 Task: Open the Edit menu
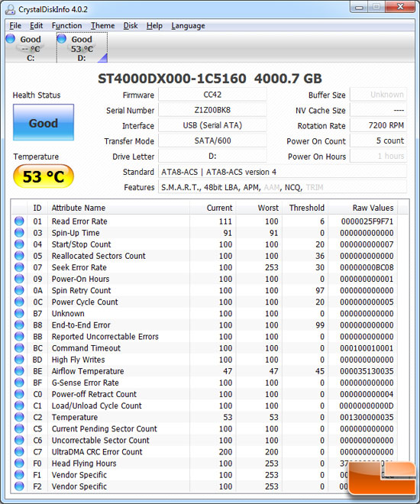[x=37, y=26]
